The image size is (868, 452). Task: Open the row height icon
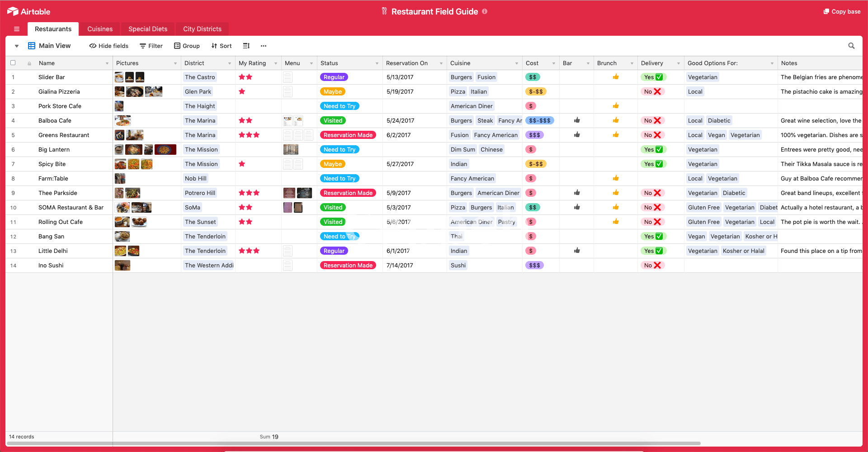pos(246,46)
